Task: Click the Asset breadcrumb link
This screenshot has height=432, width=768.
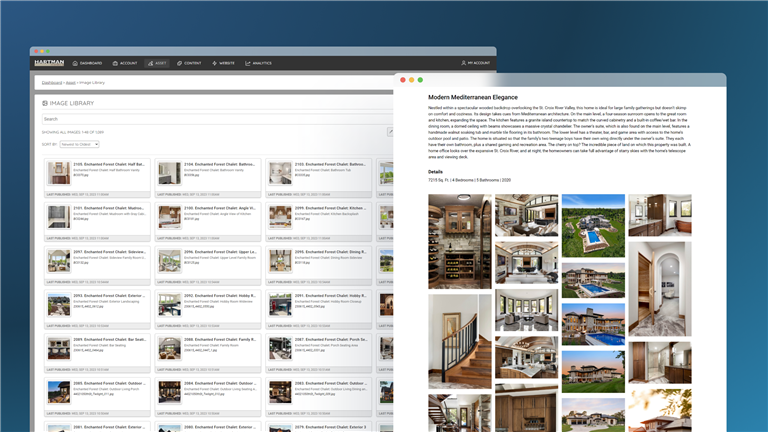Action: pyautogui.click(x=70, y=83)
